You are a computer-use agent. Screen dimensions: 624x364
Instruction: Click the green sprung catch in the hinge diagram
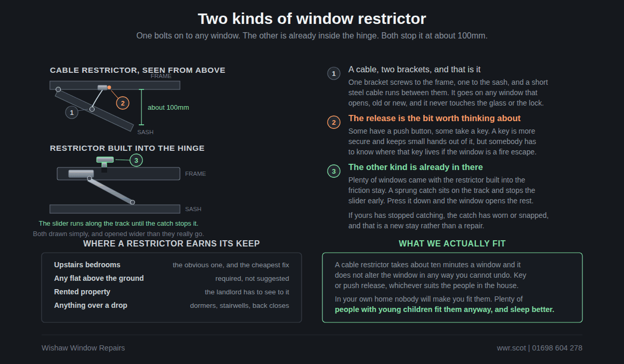pos(105,162)
